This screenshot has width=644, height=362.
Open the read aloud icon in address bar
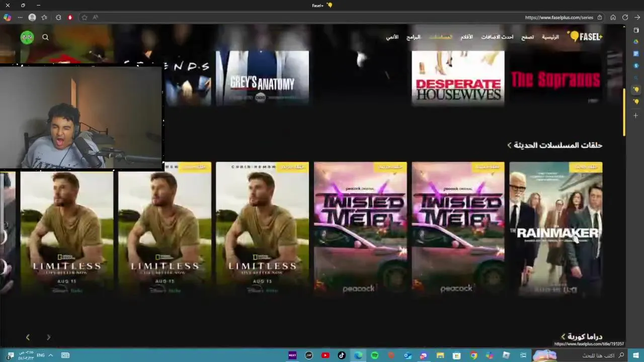tap(95, 17)
